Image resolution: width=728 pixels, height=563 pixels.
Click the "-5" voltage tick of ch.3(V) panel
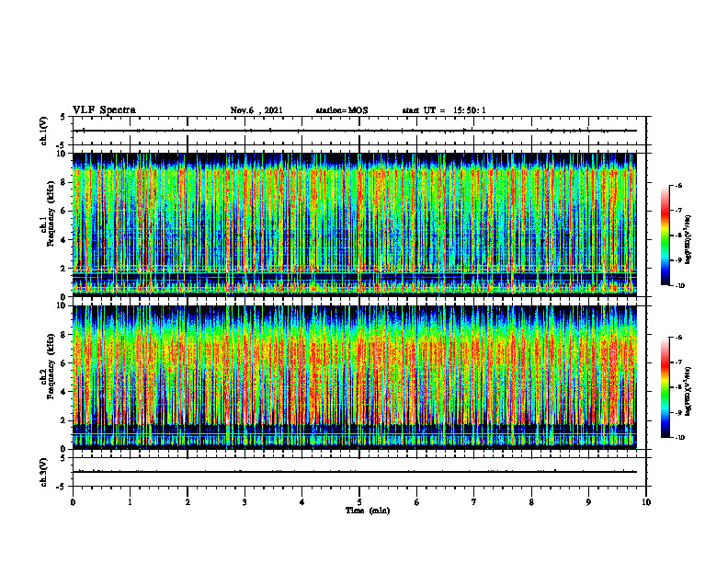62,487
